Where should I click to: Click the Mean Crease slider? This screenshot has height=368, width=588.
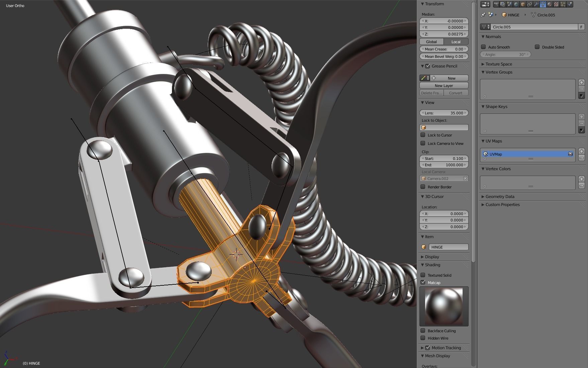[444, 49]
